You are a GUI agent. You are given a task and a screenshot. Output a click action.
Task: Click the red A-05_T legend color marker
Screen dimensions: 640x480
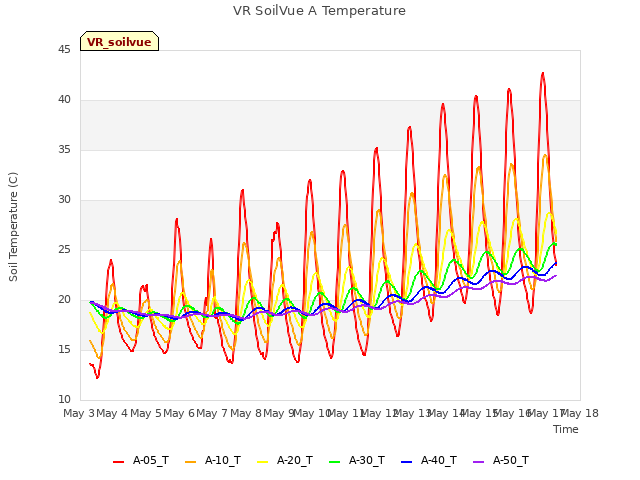[x=118, y=462]
